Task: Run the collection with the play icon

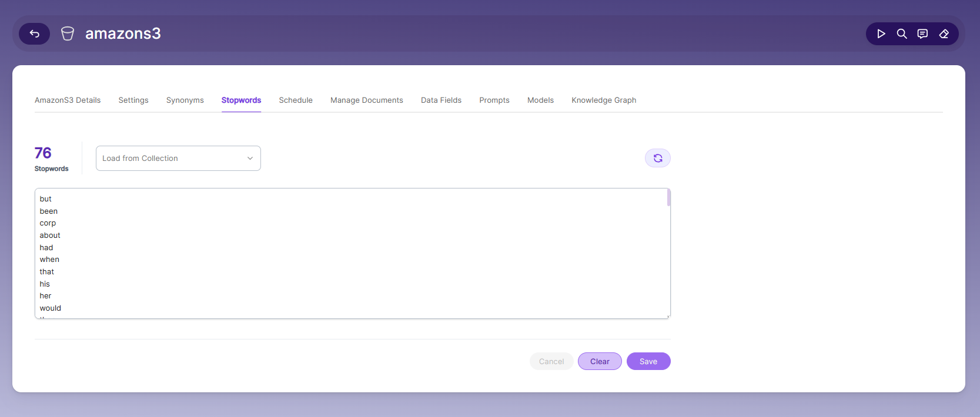Action: [881, 33]
